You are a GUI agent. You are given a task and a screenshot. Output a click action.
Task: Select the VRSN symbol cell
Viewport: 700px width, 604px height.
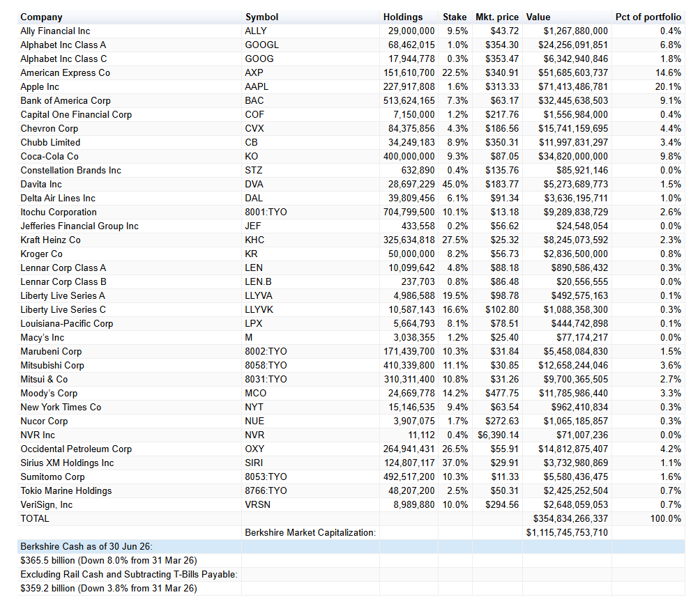pos(310,504)
